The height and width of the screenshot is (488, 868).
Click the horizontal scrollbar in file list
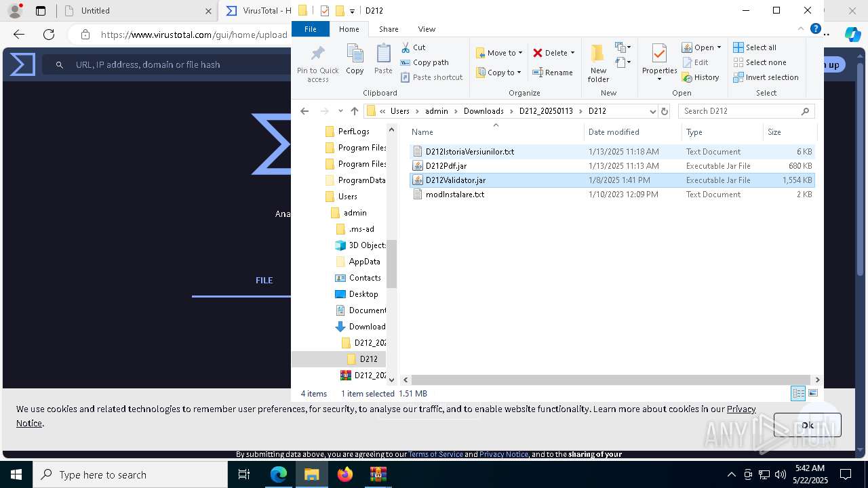(611, 380)
